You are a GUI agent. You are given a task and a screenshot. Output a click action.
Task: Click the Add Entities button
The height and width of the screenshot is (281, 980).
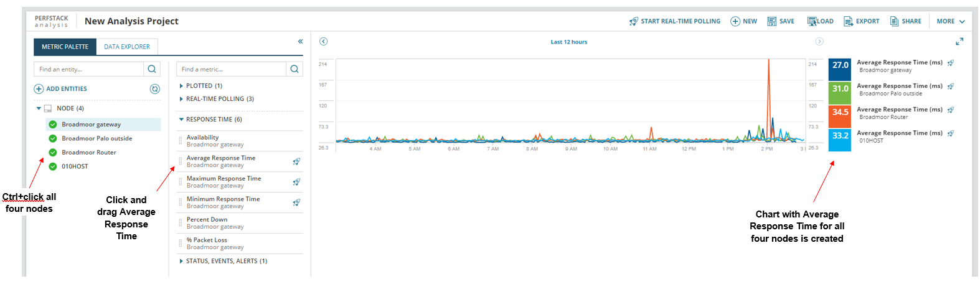click(60, 89)
